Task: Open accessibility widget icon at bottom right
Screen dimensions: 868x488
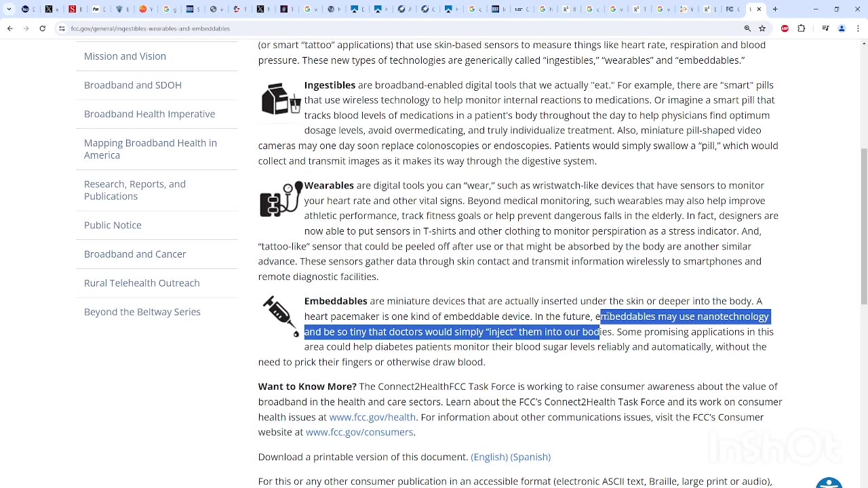Action: 829,483
